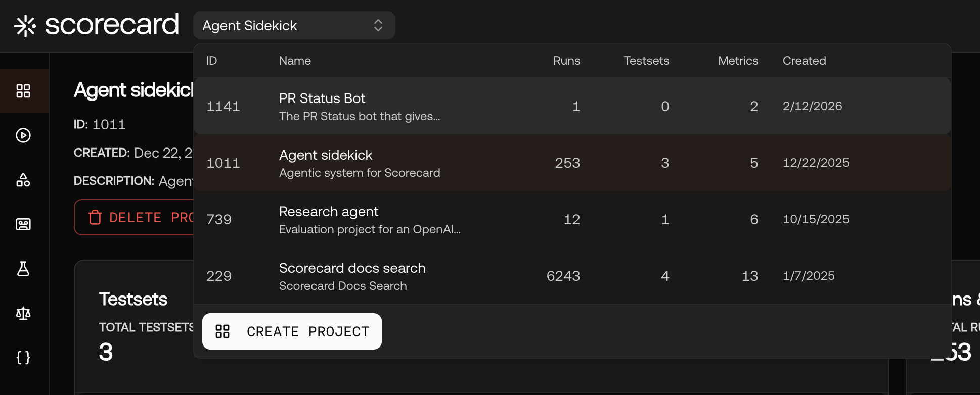Click the grid icon inside Create Project
Screen dimensions: 980x395
(x=222, y=331)
